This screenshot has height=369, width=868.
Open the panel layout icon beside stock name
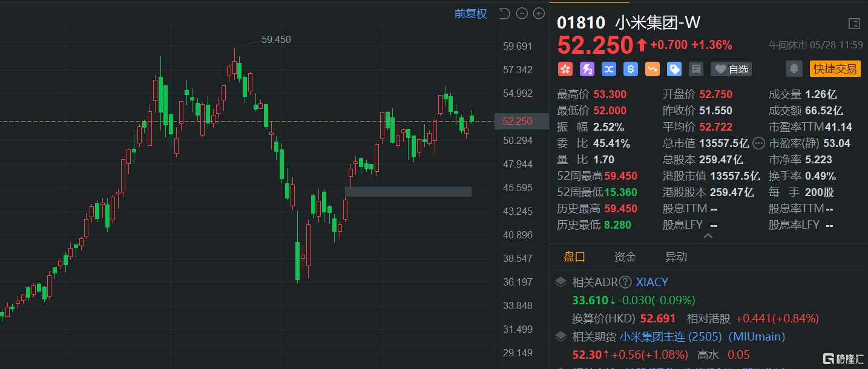pos(854,24)
